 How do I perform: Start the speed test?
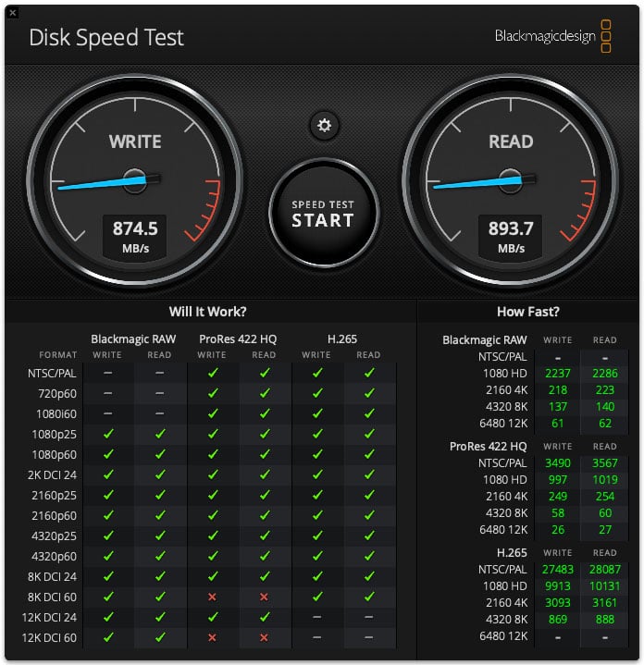(324, 214)
